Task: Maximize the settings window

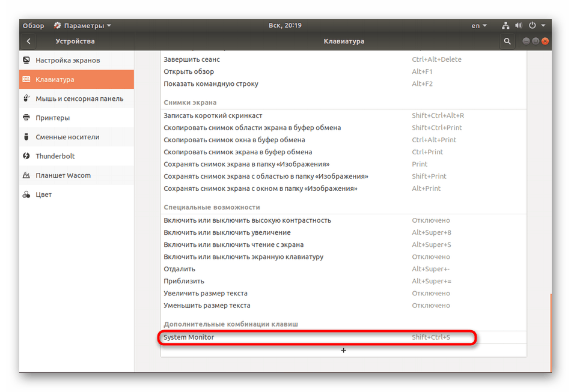Action: point(536,41)
